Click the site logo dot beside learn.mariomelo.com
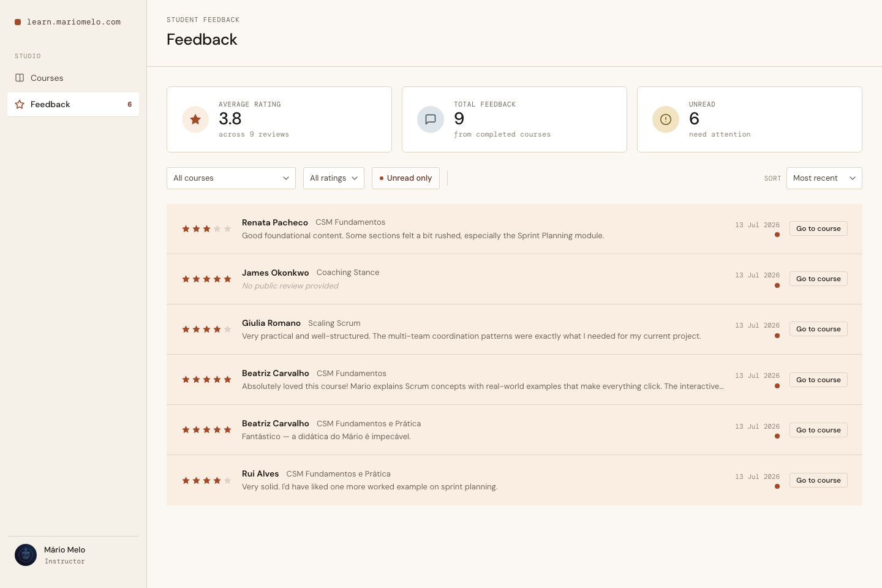 pyautogui.click(x=18, y=22)
